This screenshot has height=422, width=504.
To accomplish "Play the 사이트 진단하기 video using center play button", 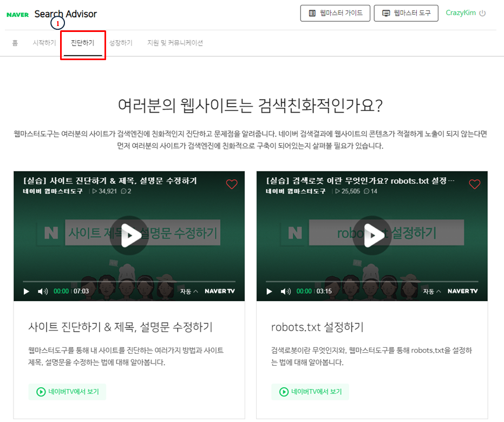I will (129, 235).
